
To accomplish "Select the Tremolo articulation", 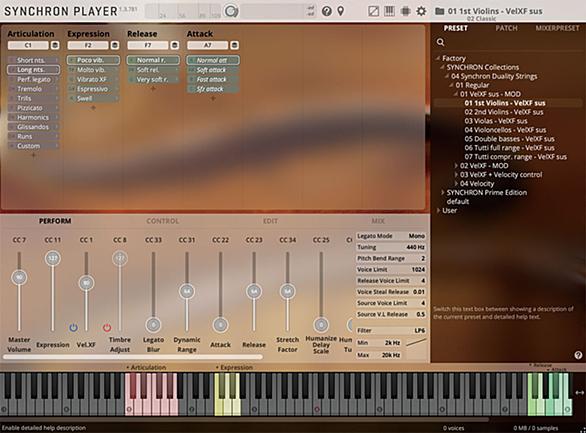I will coord(33,89).
